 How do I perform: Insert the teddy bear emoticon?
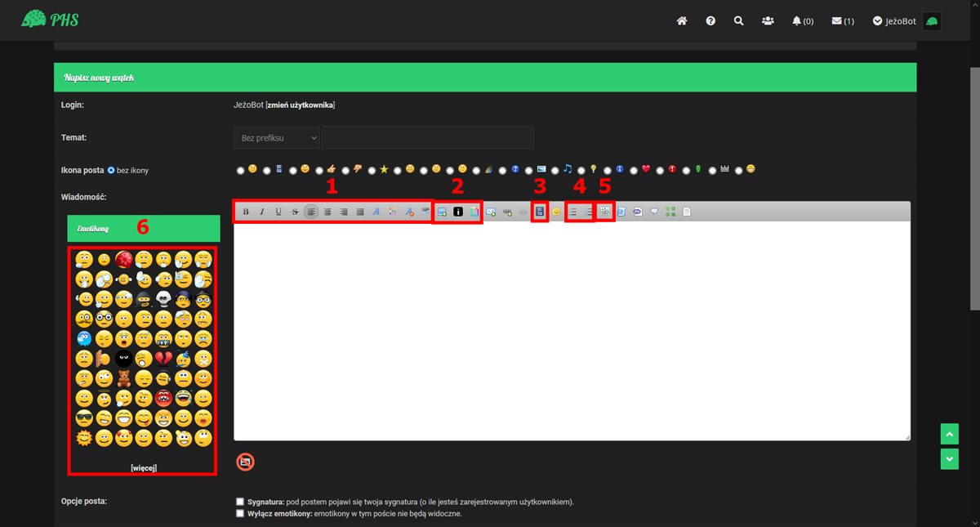(x=123, y=378)
